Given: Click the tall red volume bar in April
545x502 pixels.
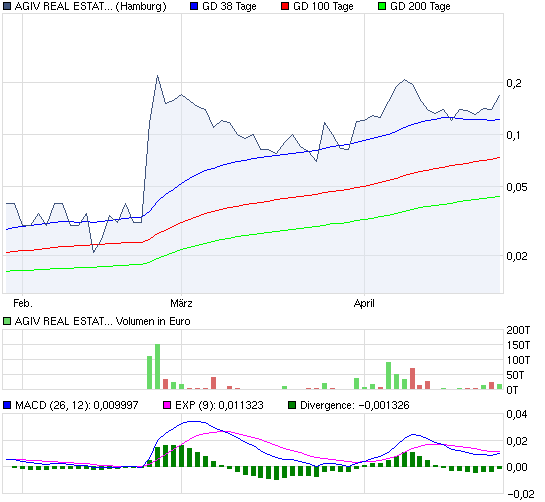Looking at the screenshot, I should [413, 379].
